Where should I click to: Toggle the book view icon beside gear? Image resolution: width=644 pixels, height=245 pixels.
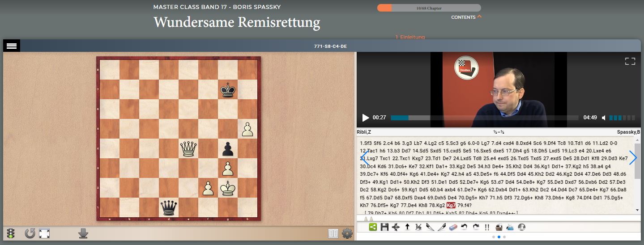pyautogui.click(x=333, y=233)
